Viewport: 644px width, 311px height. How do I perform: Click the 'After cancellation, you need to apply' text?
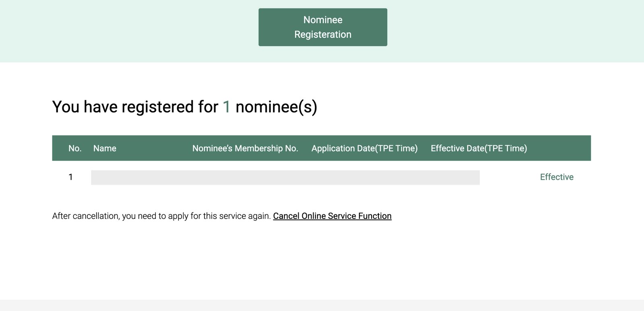pyautogui.click(x=161, y=216)
